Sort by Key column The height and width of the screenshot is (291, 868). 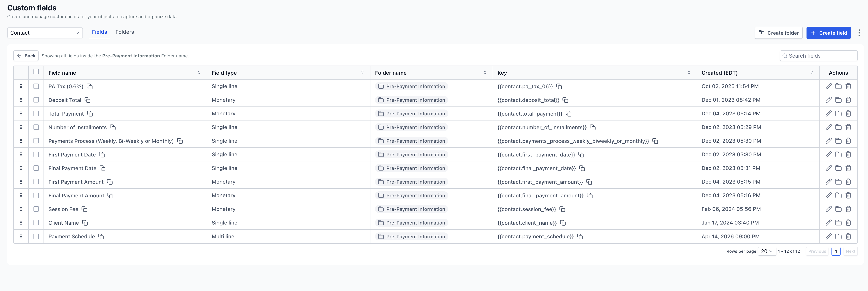click(689, 73)
